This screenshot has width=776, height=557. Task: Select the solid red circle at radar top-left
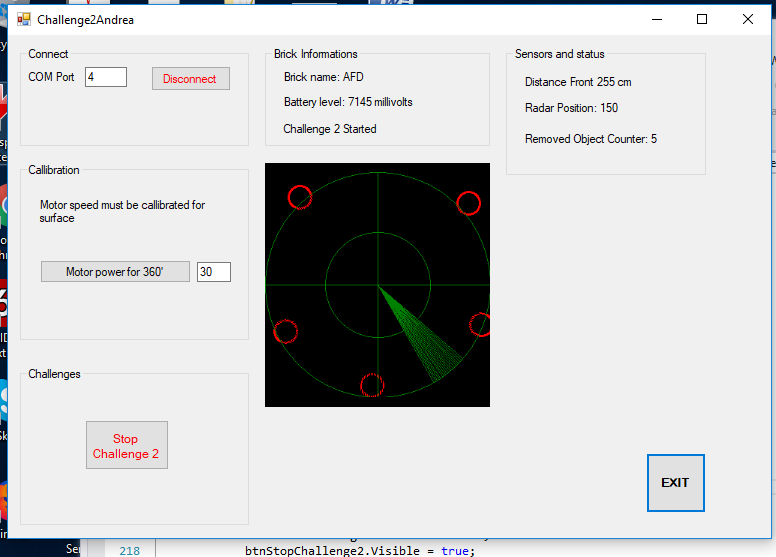[x=300, y=197]
